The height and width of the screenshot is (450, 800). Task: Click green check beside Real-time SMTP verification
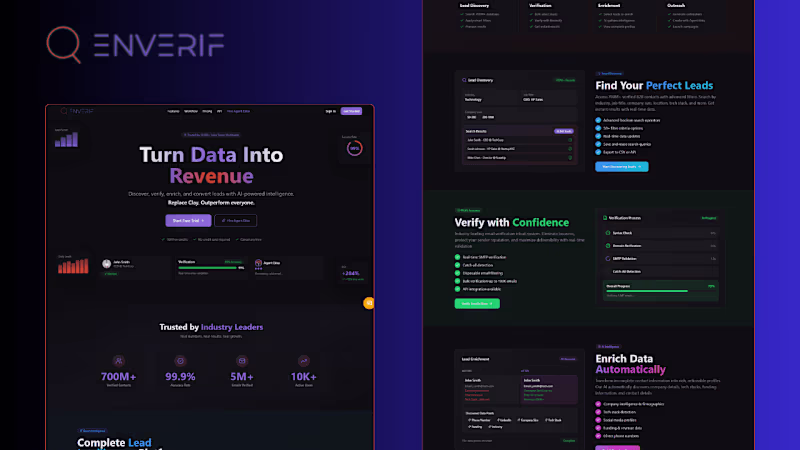click(x=458, y=257)
